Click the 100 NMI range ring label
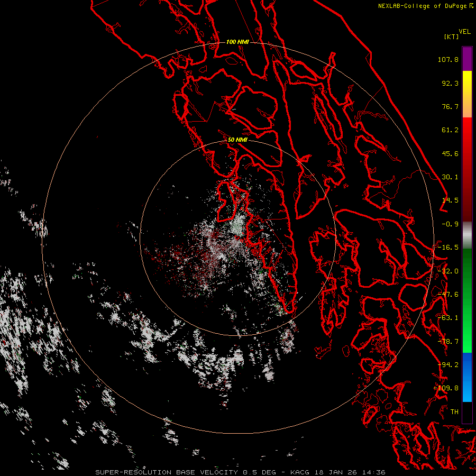Screen dimensions: 476x476 tap(237, 42)
